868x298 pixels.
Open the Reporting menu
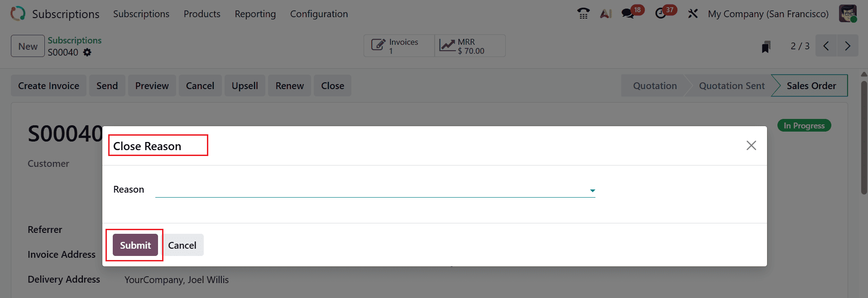pos(255,14)
